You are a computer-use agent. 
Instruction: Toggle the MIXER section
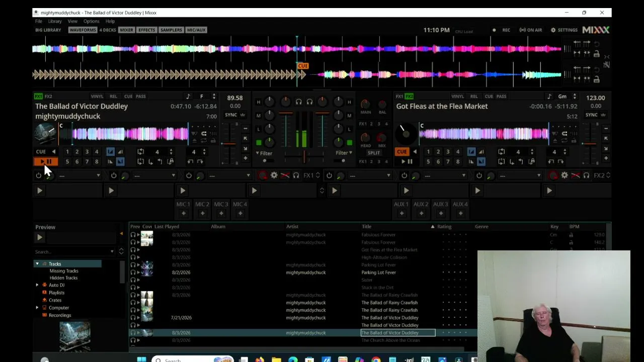(x=126, y=30)
